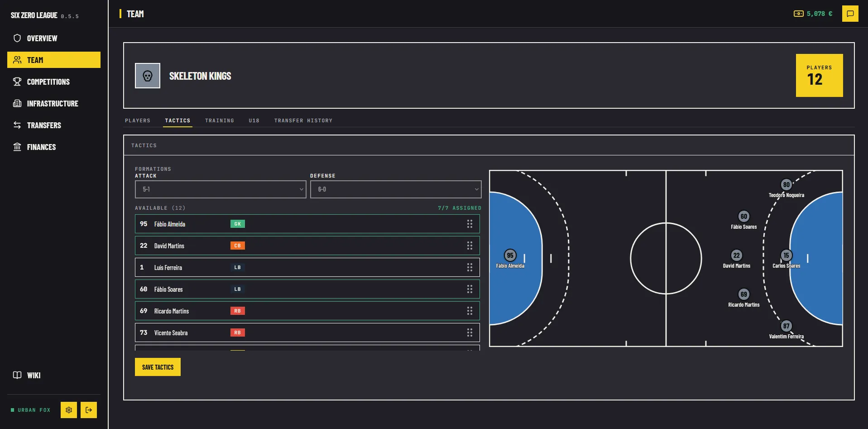Grab the drag handle for Vicente Seabra

coord(470,333)
